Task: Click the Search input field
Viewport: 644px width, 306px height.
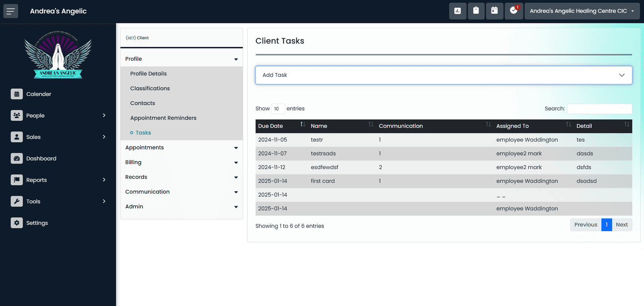Action: tap(599, 109)
